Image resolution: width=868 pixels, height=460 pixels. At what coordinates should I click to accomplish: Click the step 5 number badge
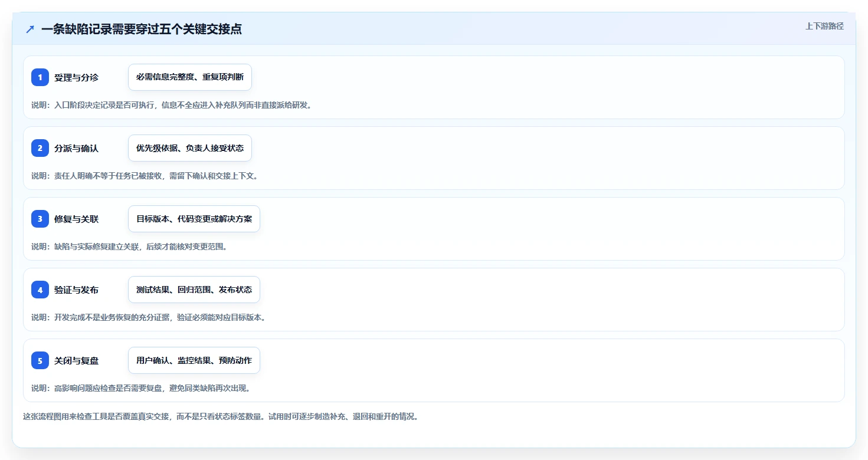pyautogui.click(x=40, y=360)
